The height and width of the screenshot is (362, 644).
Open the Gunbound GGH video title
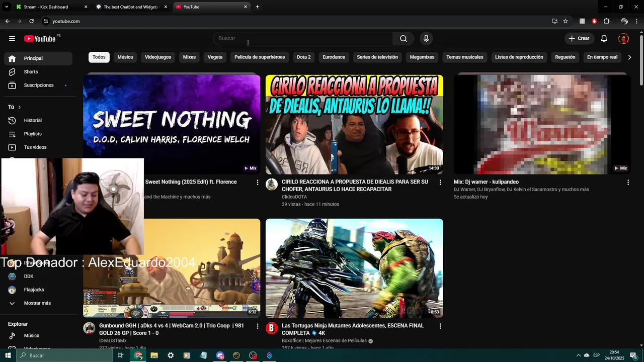172,329
